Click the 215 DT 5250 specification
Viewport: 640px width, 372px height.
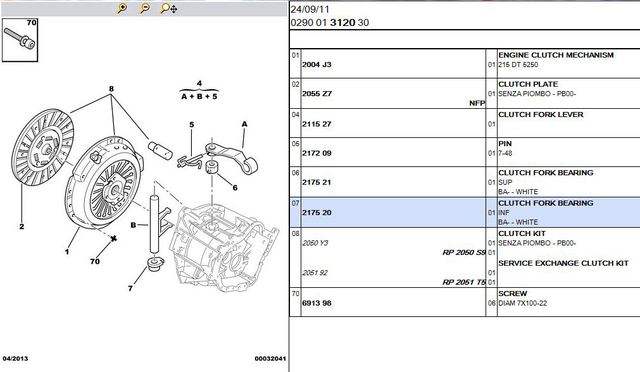(518, 65)
